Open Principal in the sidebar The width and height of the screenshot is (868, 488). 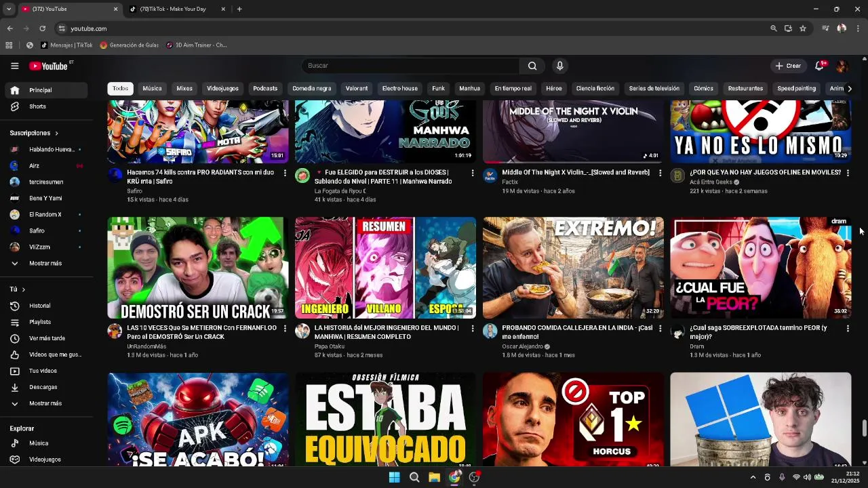click(x=45, y=90)
